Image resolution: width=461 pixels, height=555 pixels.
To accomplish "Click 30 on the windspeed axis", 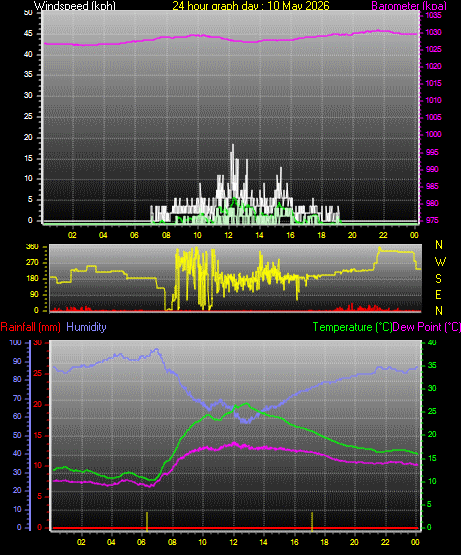I will tap(28, 95).
